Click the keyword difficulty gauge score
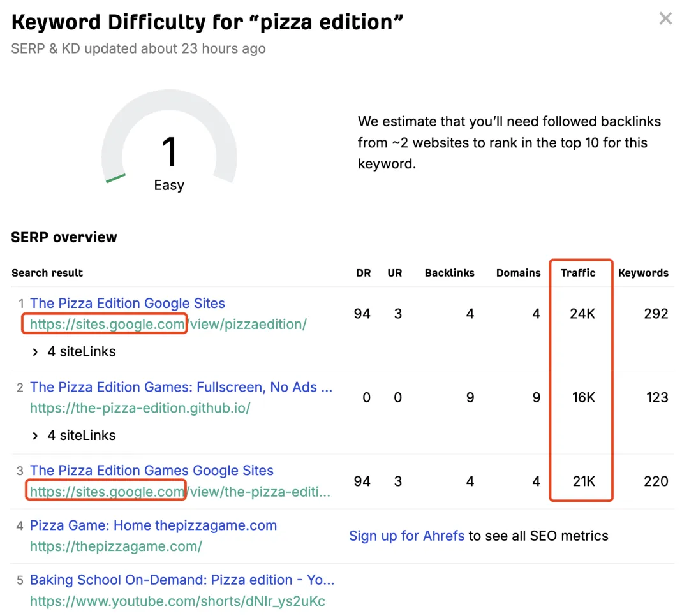The image size is (689, 616). [x=169, y=153]
